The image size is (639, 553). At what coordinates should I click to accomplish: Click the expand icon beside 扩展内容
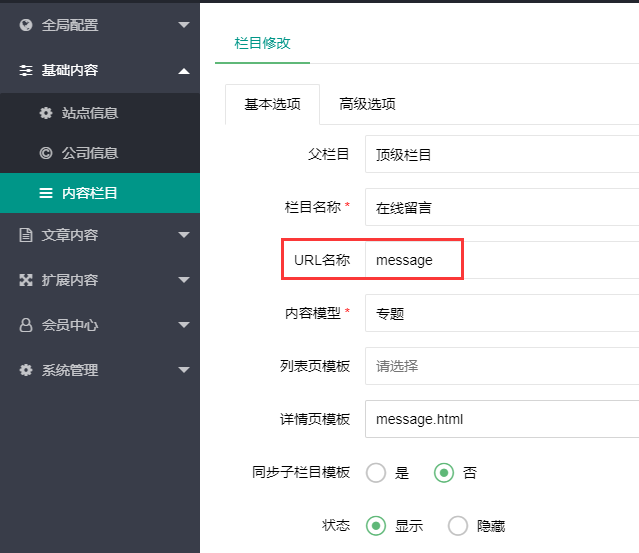coord(26,280)
